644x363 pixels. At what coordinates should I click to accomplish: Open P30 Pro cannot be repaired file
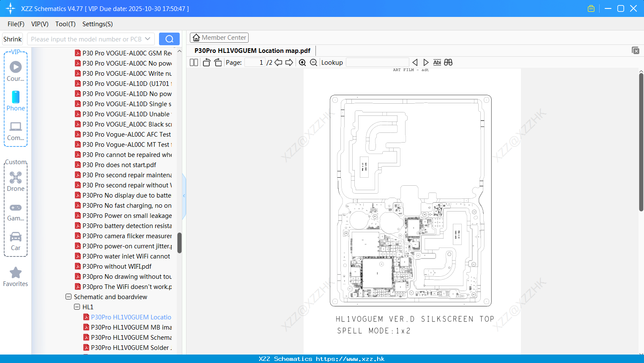pos(123,154)
